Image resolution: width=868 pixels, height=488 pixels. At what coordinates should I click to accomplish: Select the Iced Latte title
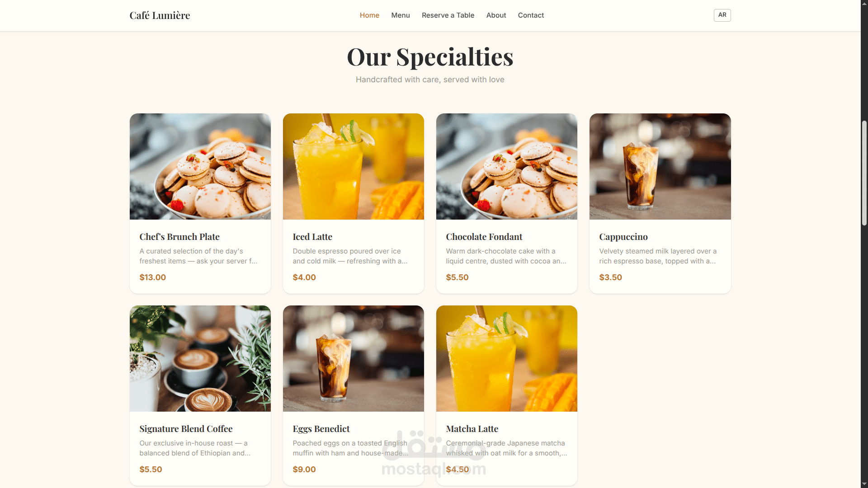(312, 237)
